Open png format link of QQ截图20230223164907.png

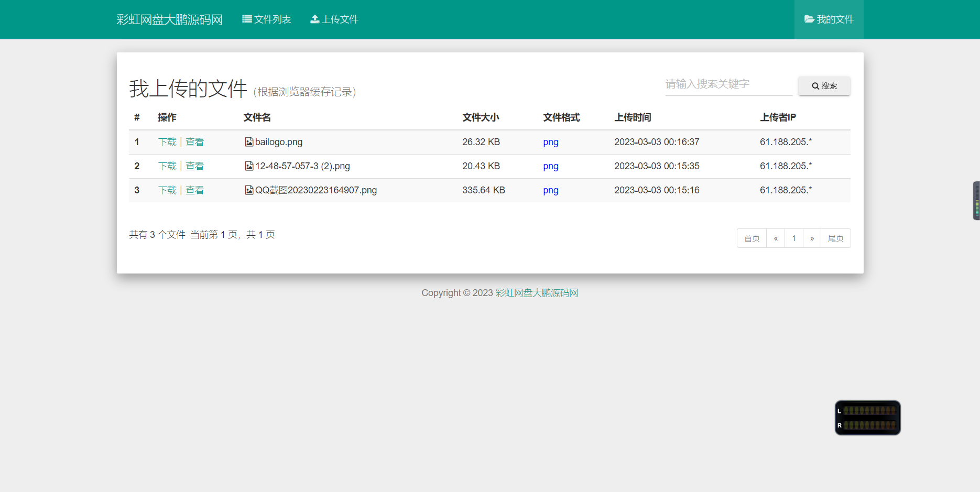click(x=550, y=190)
